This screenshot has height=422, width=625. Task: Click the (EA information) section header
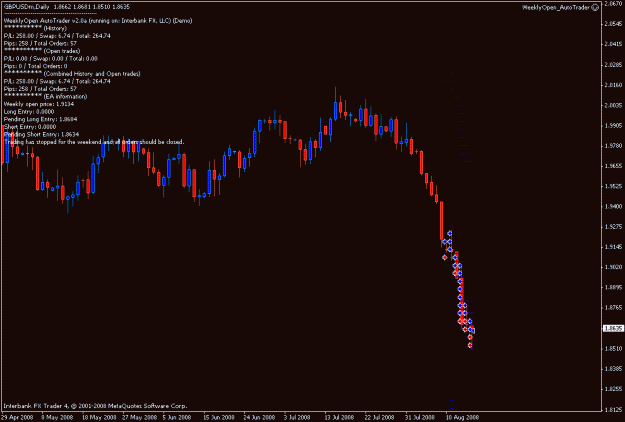tap(45, 96)
